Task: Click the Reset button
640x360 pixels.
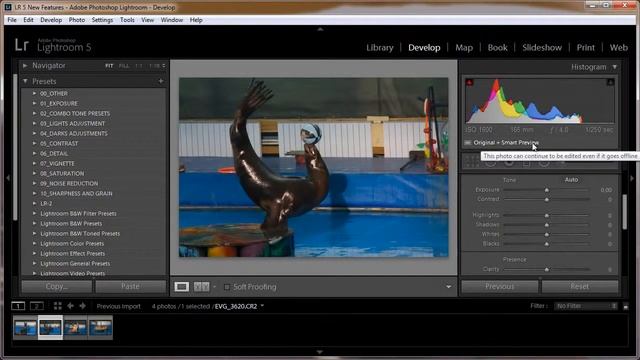Action: click(x=580, y=287)
